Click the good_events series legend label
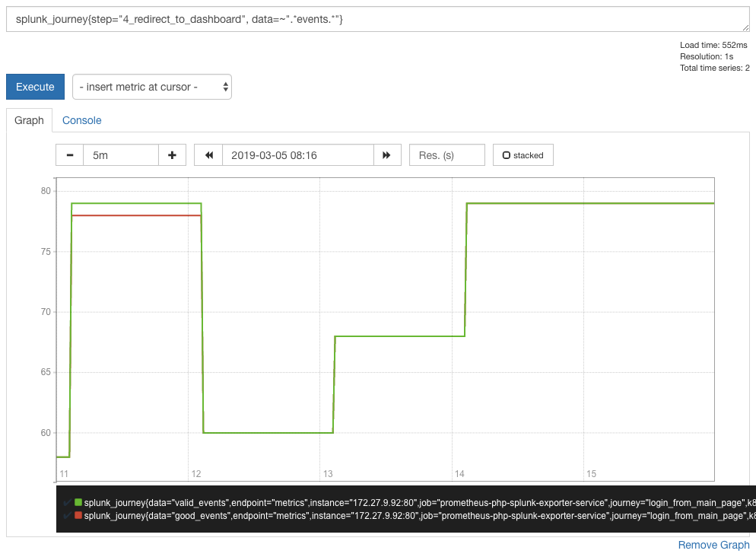Viewport: 756px width, 560px height. 420,516
